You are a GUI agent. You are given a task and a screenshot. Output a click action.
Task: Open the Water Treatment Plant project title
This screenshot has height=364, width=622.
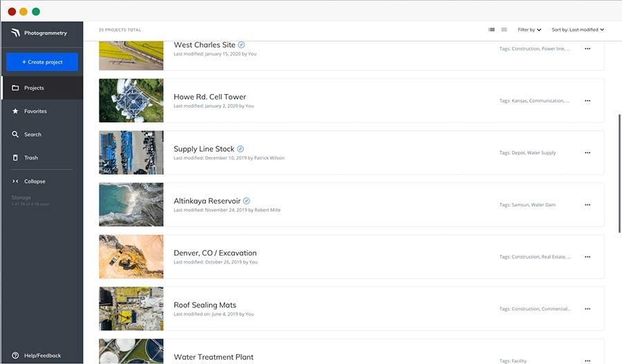[214, 357]
